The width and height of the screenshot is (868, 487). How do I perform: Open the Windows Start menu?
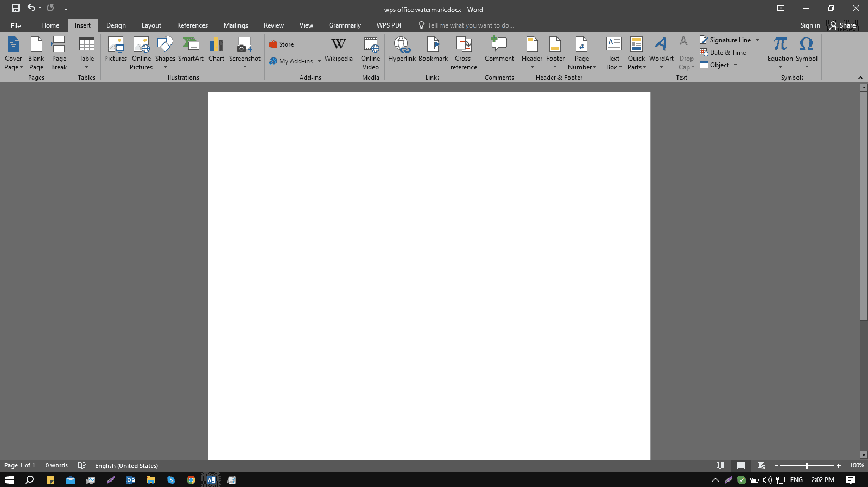9,479
